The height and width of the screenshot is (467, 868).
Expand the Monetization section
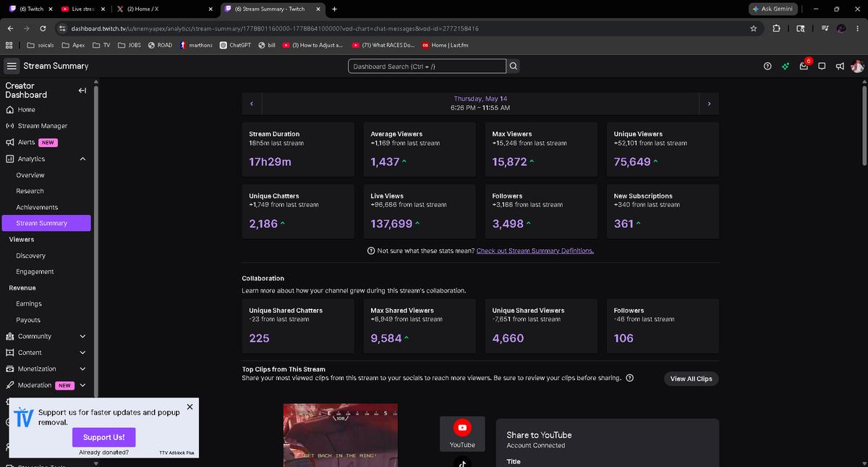click(82, 369)
